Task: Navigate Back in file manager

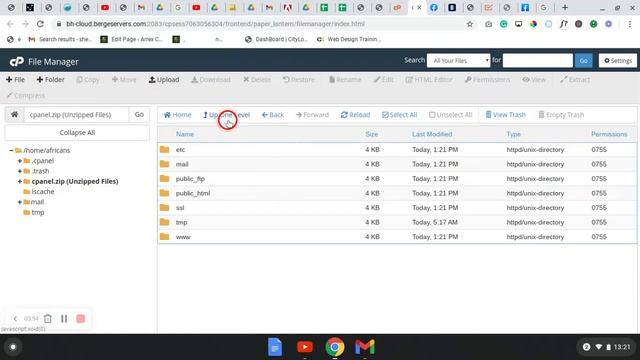Action: click(x=273, y=115)
